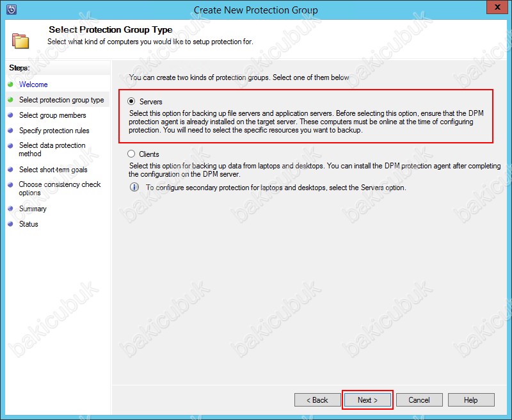Select the Servers radio button

pos(131,101)
